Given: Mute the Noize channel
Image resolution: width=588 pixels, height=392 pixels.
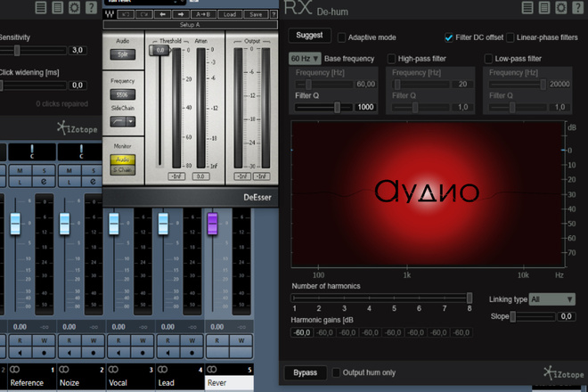Looking at the screenshot, I should coord(69,170).
